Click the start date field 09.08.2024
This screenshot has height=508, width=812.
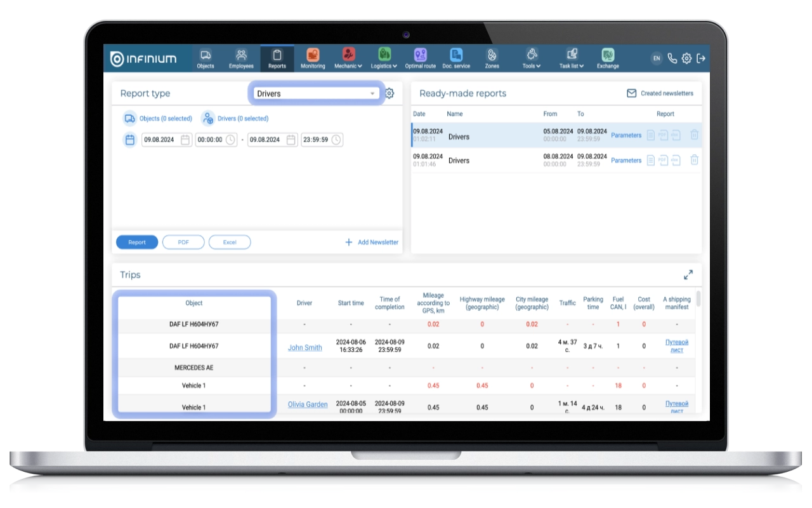[x=161, y=140]
